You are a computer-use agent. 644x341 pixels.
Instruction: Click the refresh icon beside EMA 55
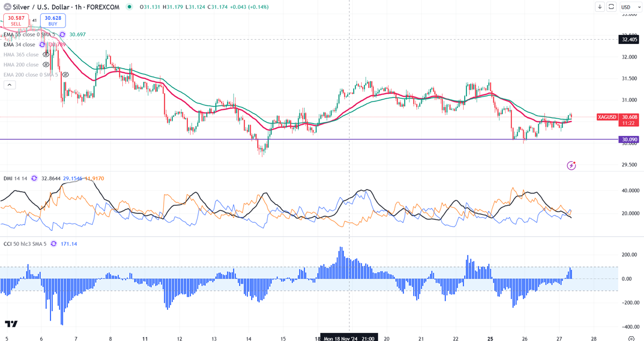pyautogui.click(x=61, y=34)
